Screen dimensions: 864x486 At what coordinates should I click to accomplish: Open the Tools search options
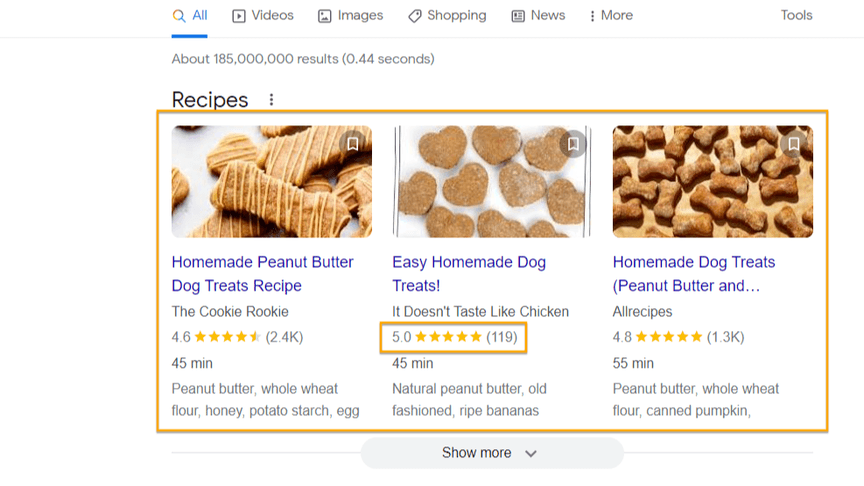coord(796,15)
